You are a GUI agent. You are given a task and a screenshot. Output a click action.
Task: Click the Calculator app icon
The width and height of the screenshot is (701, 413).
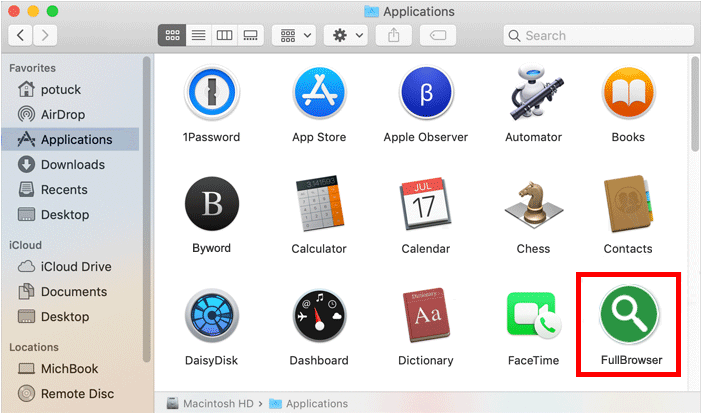pos(319,204)
